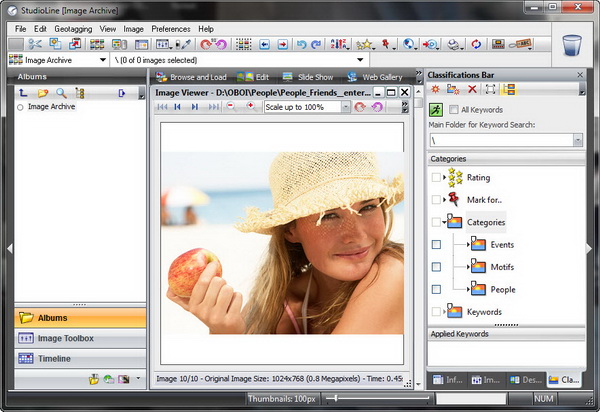The height and width of the screenshot is (412, 600).
Task: Click the scissors cut icon in toolbar
Action: pos(35,44)
